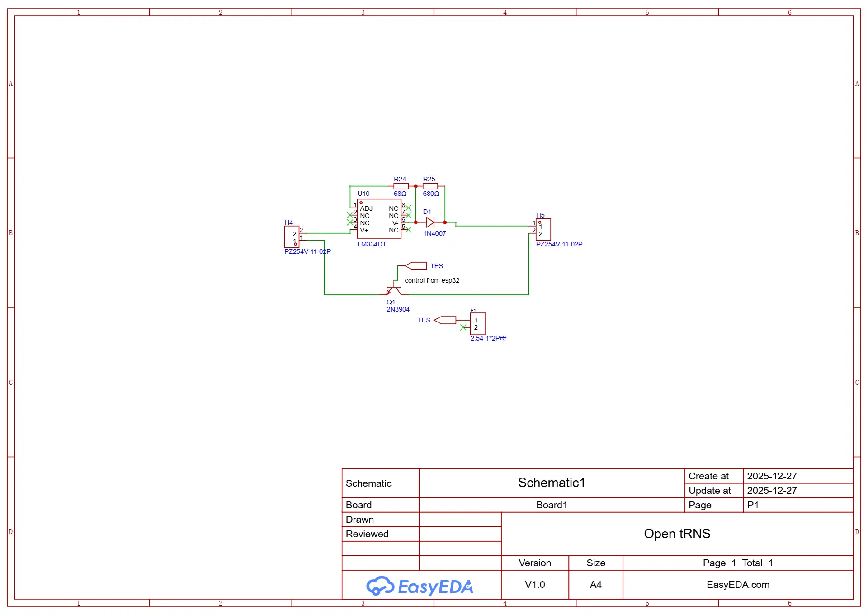Click the no-connect marker on U10 pin 5
868x615 pixels.
(408, 230)
